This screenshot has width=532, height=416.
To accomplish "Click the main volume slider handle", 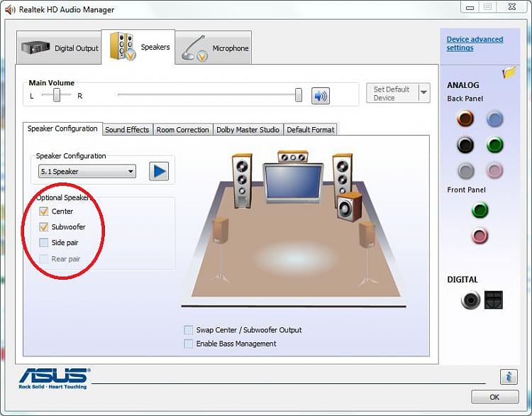I will coord(298,94).
